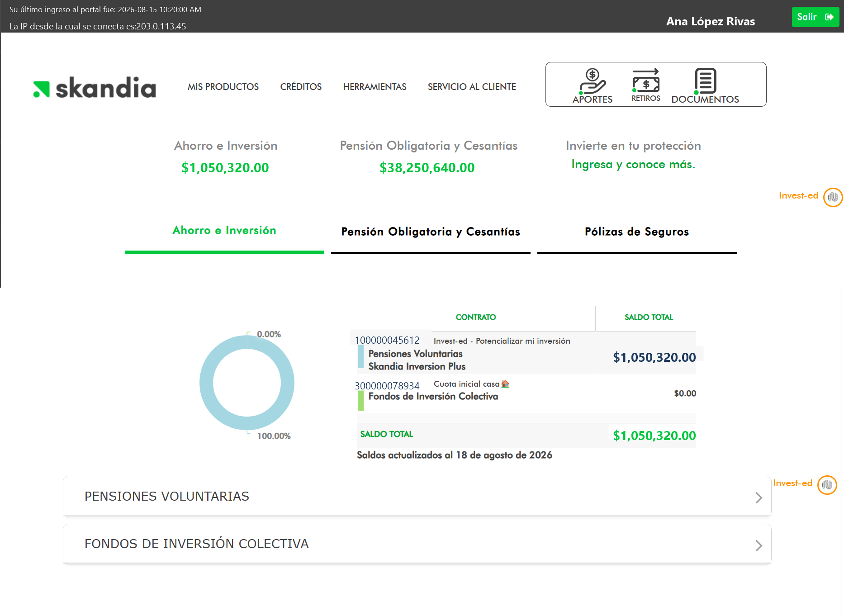Open the Créditos menu
844x616 pixels.
click(301, 87)
